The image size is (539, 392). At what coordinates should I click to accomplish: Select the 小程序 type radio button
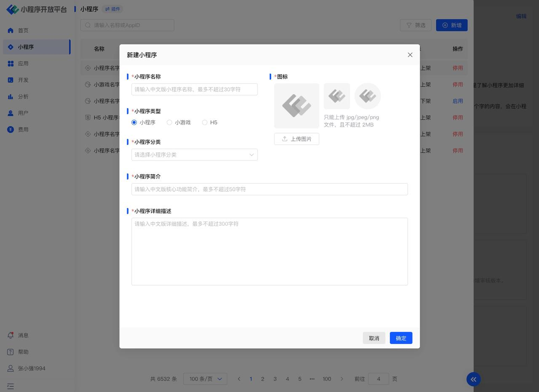click(x=134, y=123)
